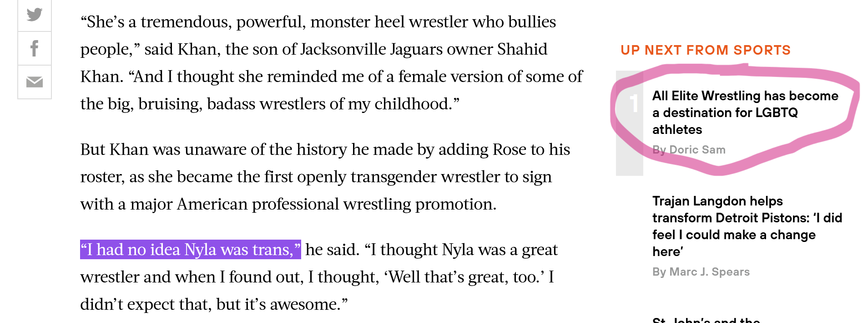Share the article on Twitter
Screen dimensions: 868x323
(35, 15)
